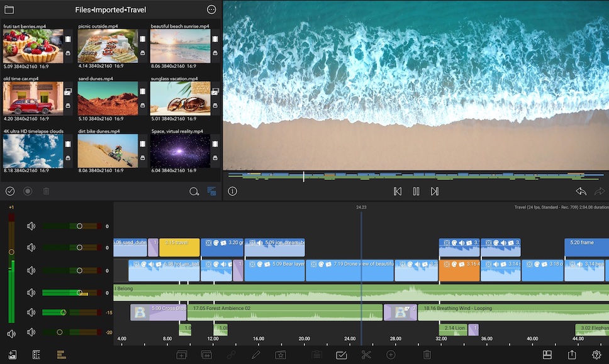This screenshot has height=364, width=609.
Task: Open the export share icon
Action: pyautogui.click(x=572, y=355)
